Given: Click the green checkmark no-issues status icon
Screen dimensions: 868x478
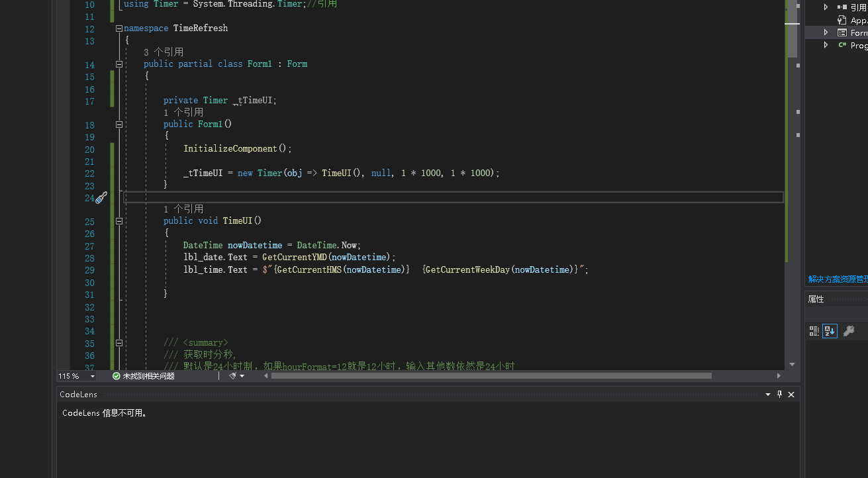Looking at the screenshot, I should point(117,376).
